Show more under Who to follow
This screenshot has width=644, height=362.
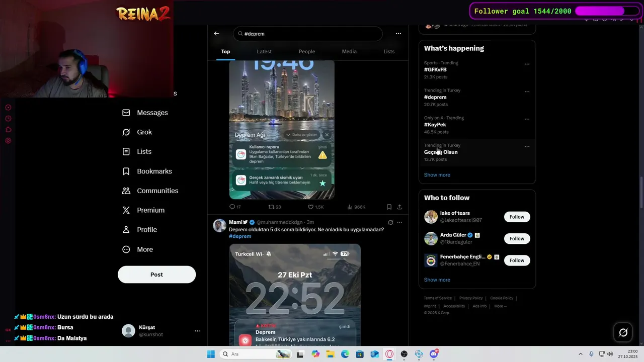[x=437, y=280]
